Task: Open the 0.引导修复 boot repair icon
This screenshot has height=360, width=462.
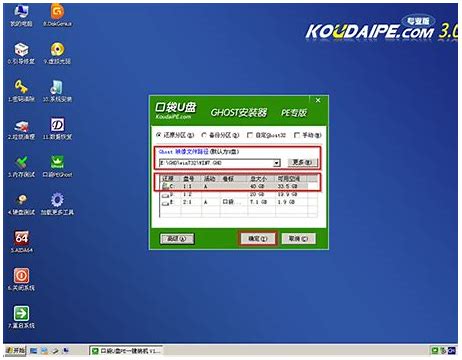Action: 21,53
